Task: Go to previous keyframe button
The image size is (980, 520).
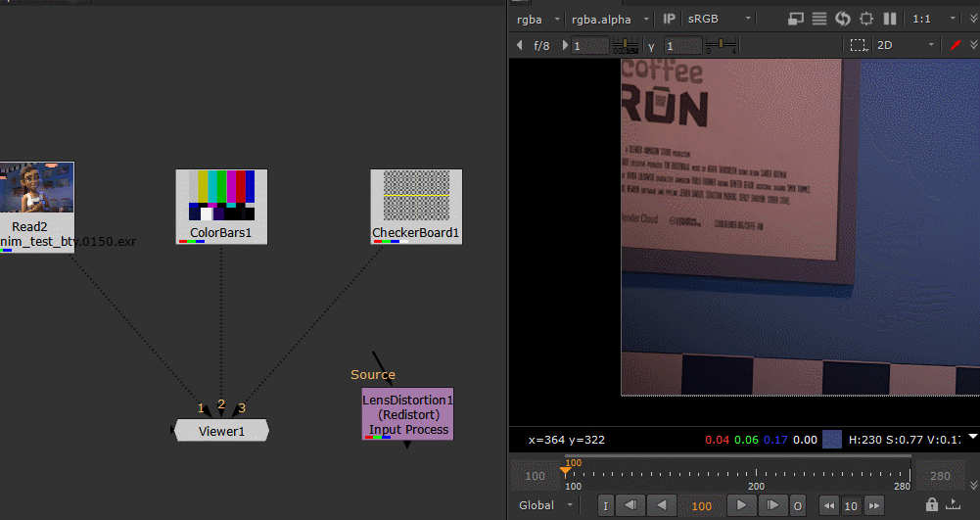Action: tap(630, 505)
